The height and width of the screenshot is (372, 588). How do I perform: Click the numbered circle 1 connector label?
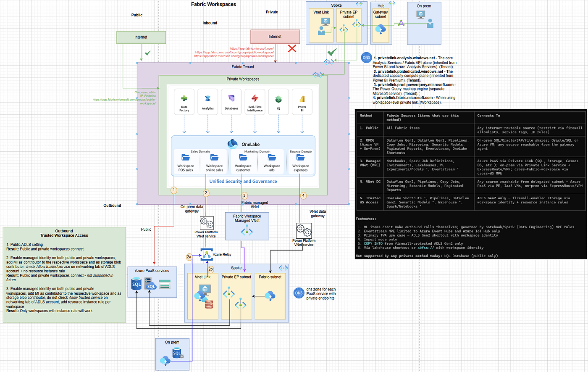tap(174, 190)
